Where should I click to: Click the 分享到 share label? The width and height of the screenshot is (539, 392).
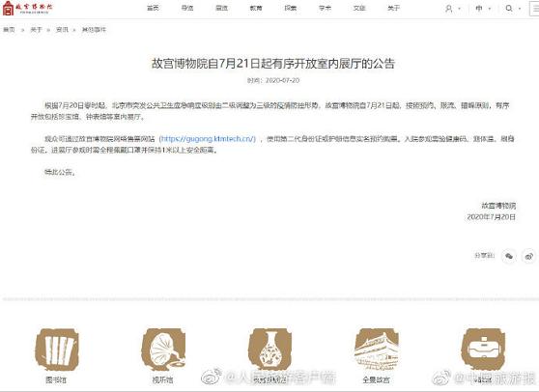pyautogui.click(x=484, y=255)
